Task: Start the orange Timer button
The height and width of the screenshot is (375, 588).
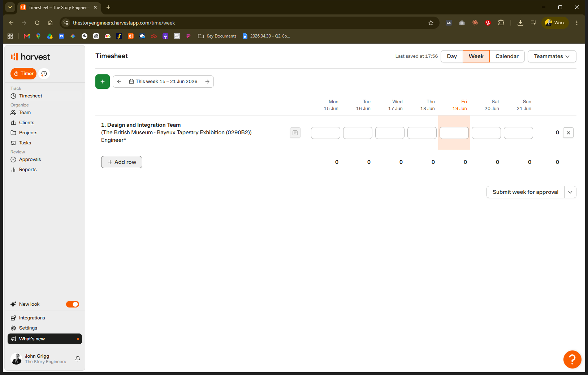Action: pyautogui.click(x=23, y=74)
